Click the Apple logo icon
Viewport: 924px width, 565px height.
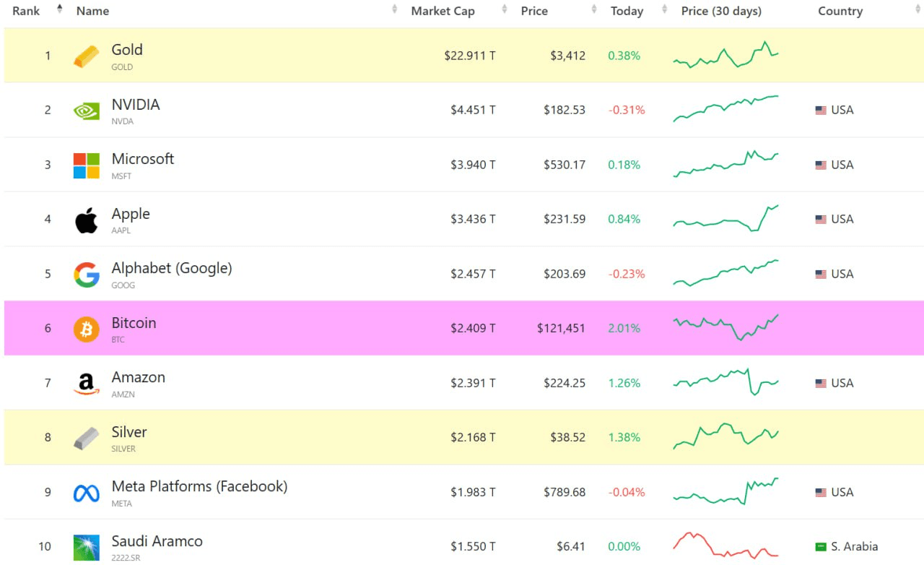87,220
